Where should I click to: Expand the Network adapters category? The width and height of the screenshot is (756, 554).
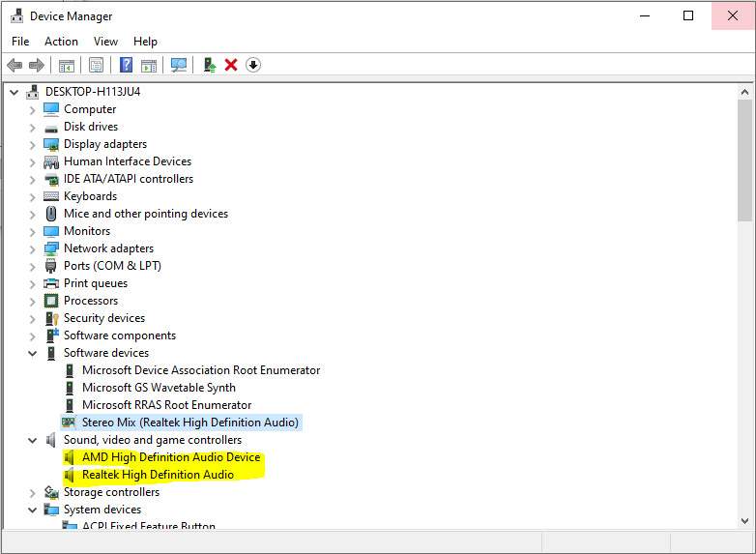click(32, 249)
